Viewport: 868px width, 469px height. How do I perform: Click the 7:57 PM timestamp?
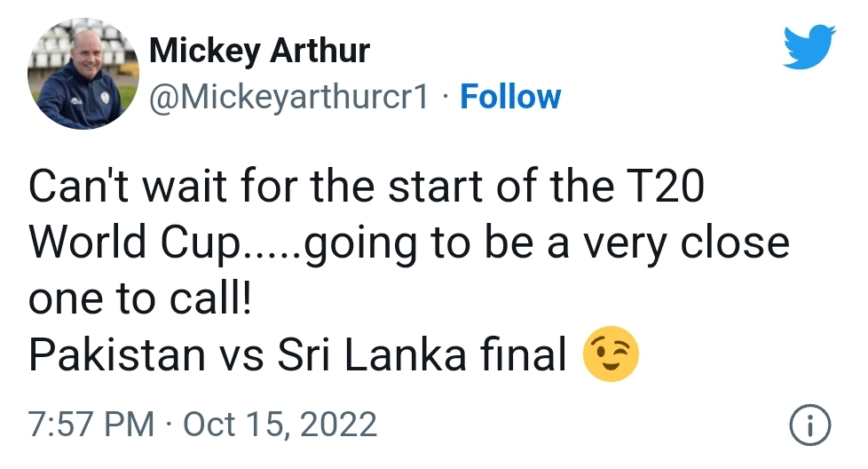pyautogui.click(x=91, y=424)
